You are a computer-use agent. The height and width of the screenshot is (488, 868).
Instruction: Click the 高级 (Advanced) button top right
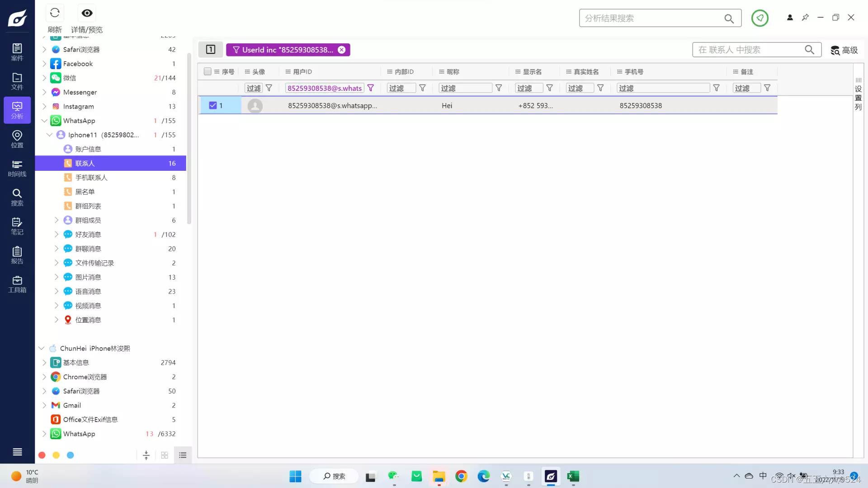844,50
